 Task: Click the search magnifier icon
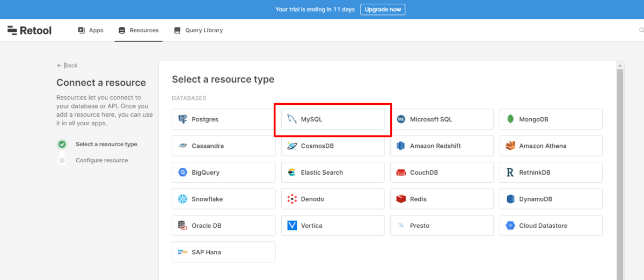pos(641,30)
